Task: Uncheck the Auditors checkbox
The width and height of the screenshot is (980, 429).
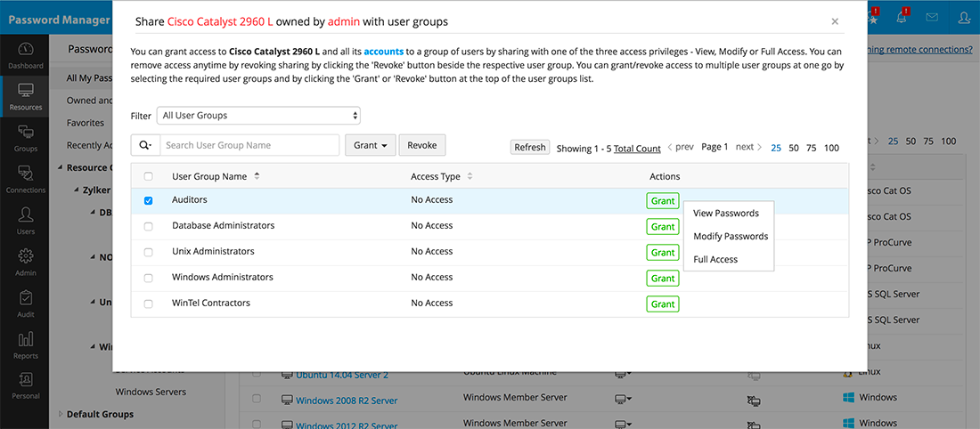Action: [149, 200]
